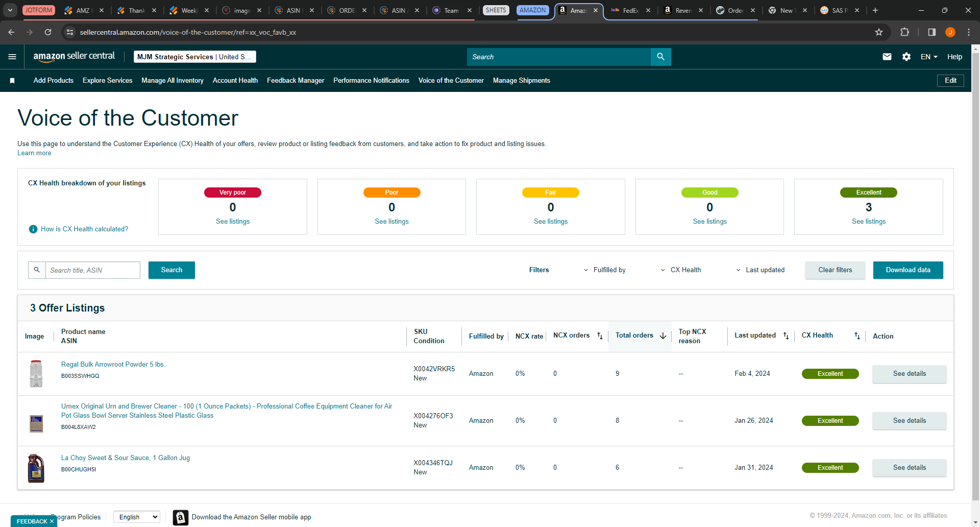980x527 pixels.
Task: Click the Download data button
Action: (x=908, y=270)
